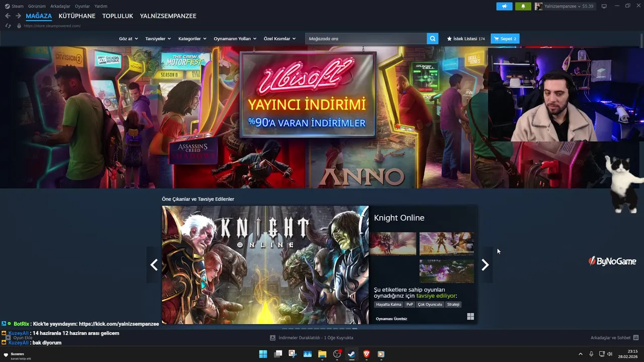Open the friends list icon at bottom right
Screen dimensions: 644x362
coord(636,338)
